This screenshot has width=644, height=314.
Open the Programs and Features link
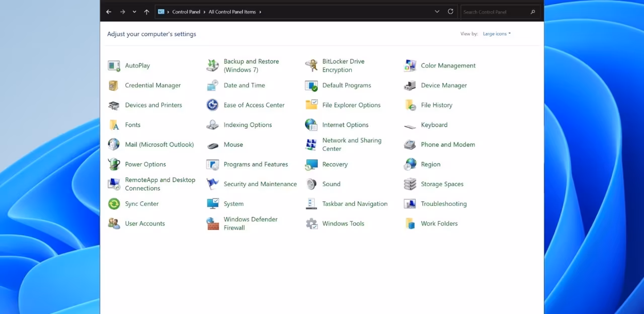[x=256, y=165]
